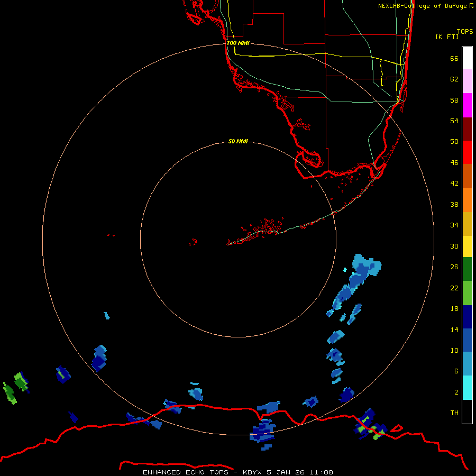Image resolution: width=476 pixels, height=476 pixels.
Task: Click the legend value "14"
Action: [454, 329]
